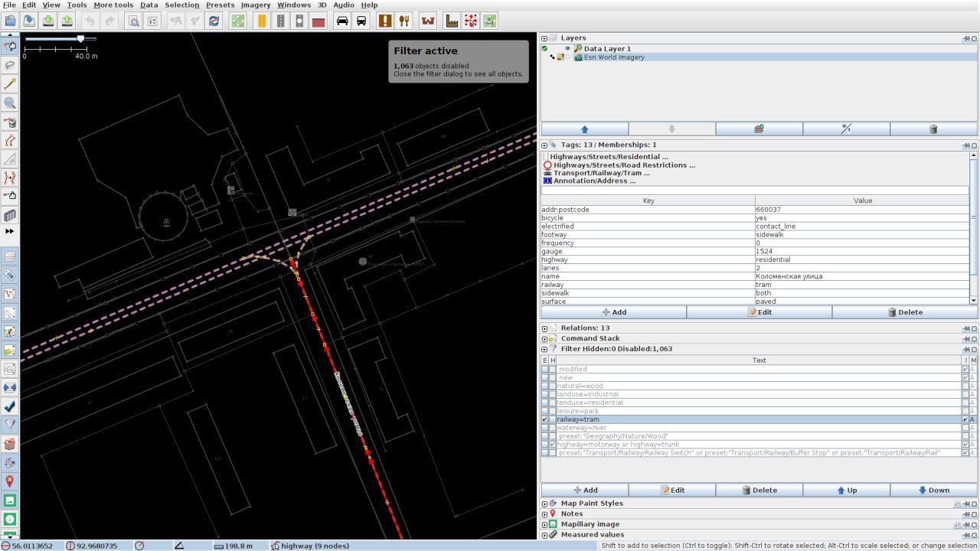Click the Highways/Streets/Residential preset link
980x551 pixels.
coord(609,156)
